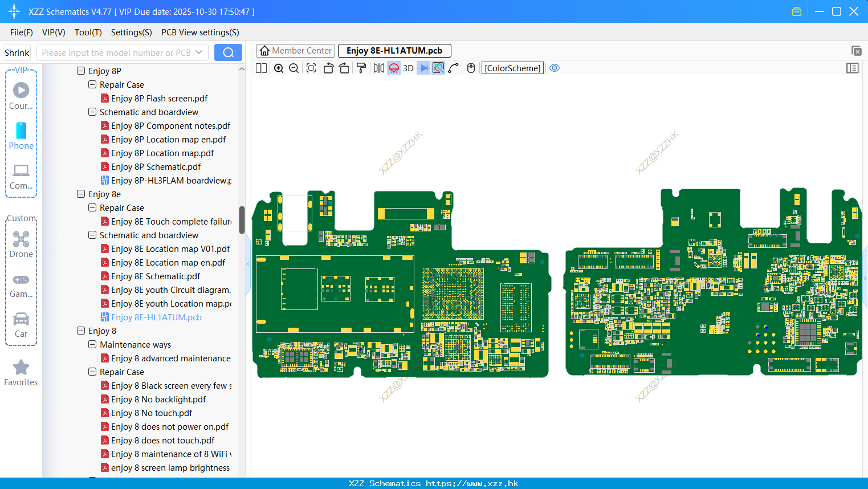Image resolution: width=868 pixels, height=489 pixels.
Task: Select the Phone sidebar category
Action: (x=21, y=136)
